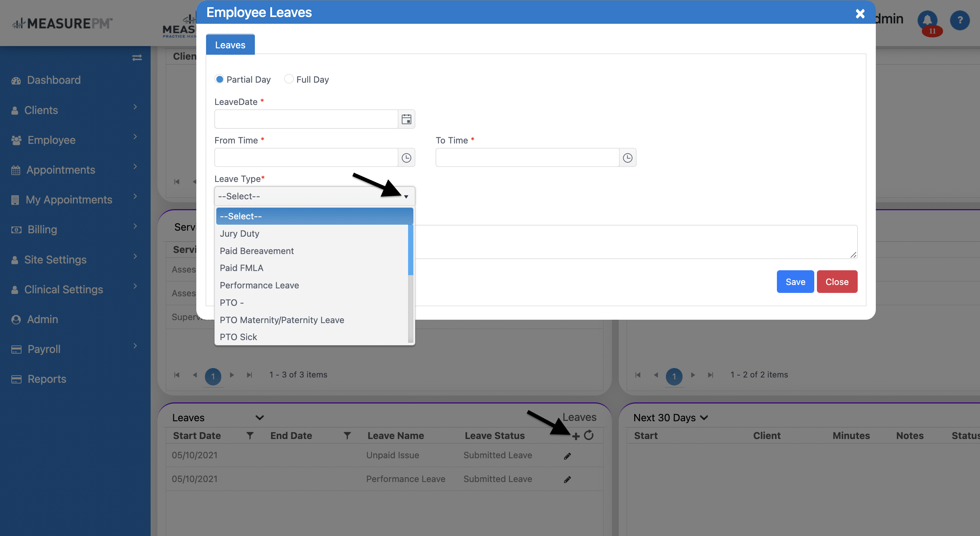The height and width of the screenshot is (536, 980).
Task: Refresh the Leaves grid with the reload icon
Action: (x=589, y=435)
